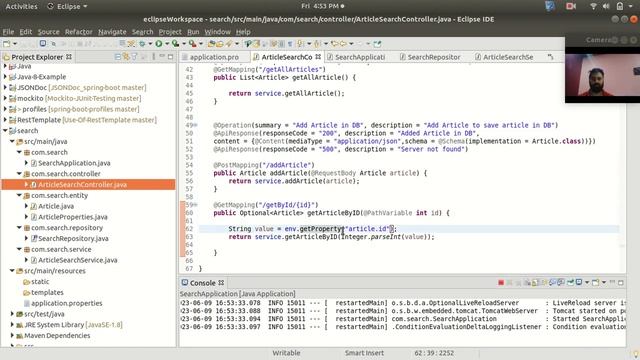
Task: Minimize the Project Explorer panel
Action: (x=162, y=57)
